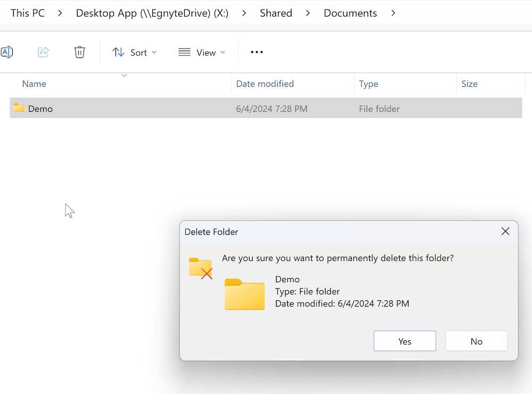The width and height of the screenshot is (532, 394).
Task: Click the Rename icon in the toolbar
Action: 7,52
